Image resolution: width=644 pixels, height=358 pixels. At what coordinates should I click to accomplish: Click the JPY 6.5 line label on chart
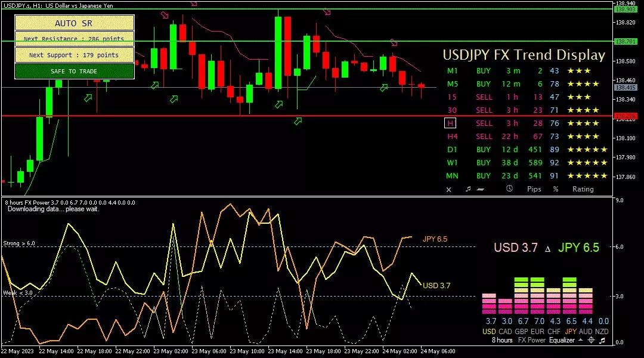[435, 239]
